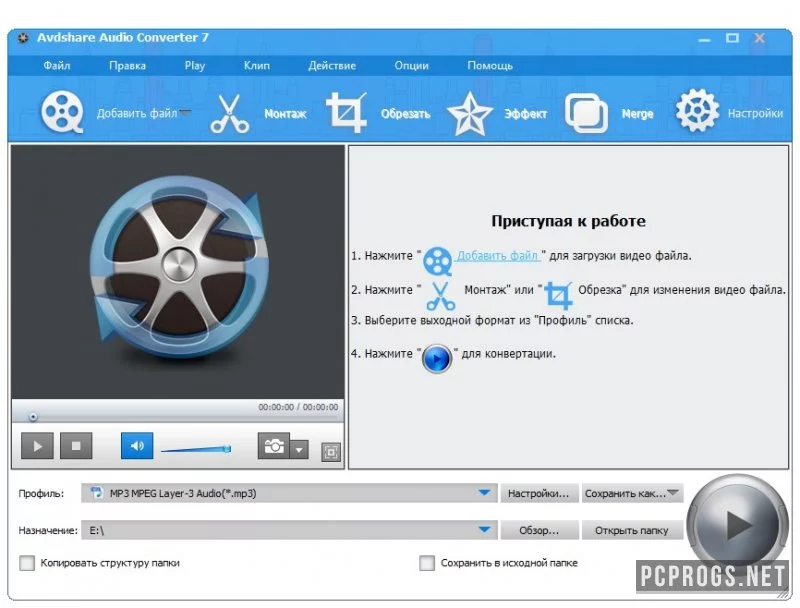800x608 pixels.
Task: Click the playback seek bar handle
Action: point(33,417)
